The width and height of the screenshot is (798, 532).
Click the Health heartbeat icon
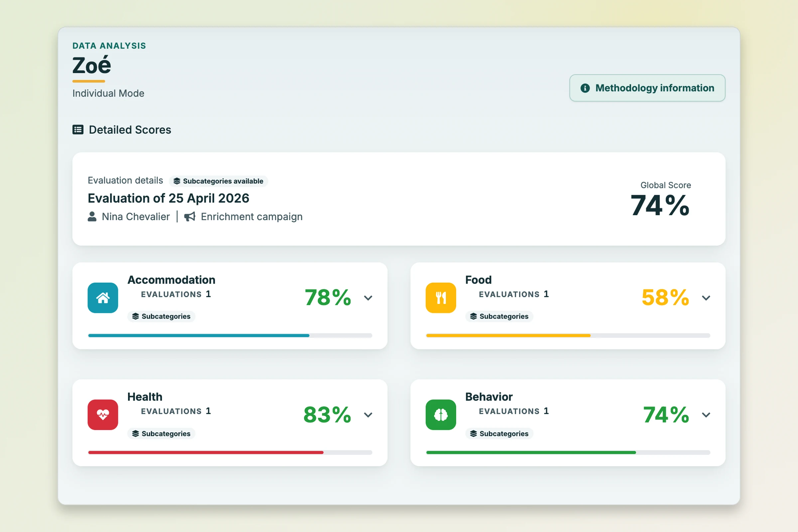[103, 415]
